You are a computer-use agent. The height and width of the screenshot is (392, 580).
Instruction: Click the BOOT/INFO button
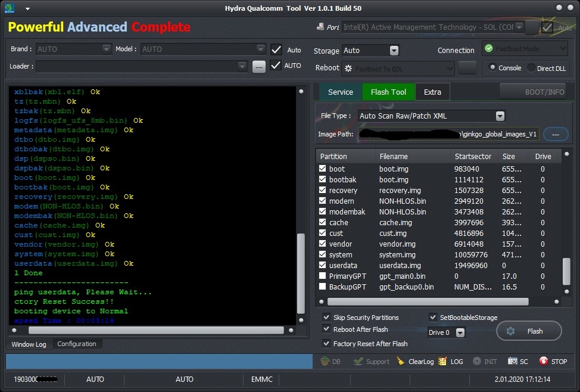tap(534, 92)
